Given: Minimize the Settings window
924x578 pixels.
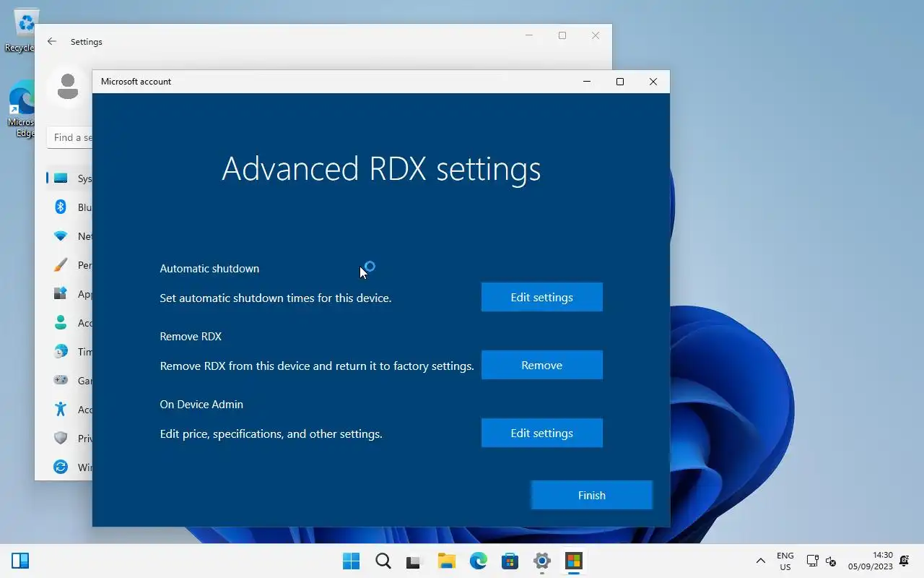Looking at the screenshot, I should [529, 35].
